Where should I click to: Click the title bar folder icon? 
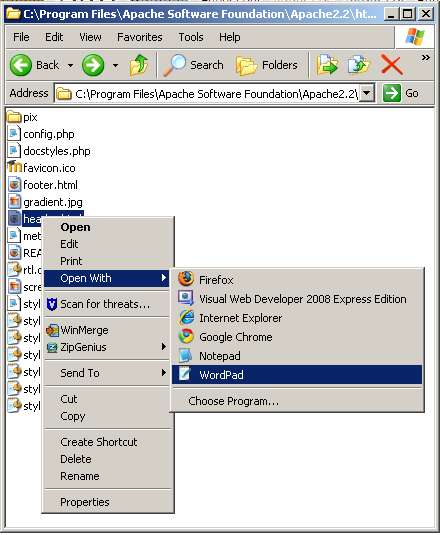coord(14,14)
